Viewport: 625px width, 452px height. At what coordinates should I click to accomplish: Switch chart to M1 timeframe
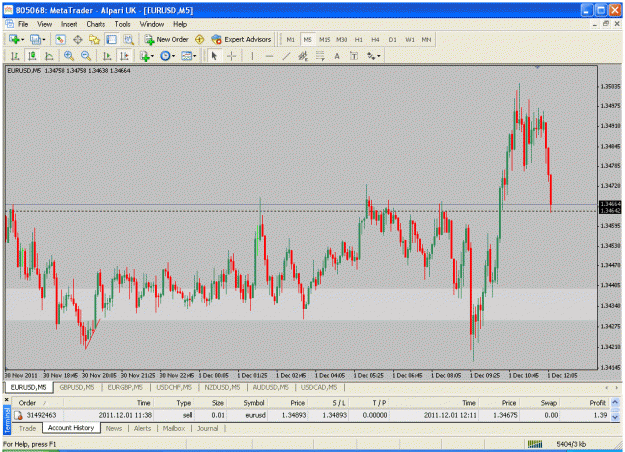[x=291, y=39]
